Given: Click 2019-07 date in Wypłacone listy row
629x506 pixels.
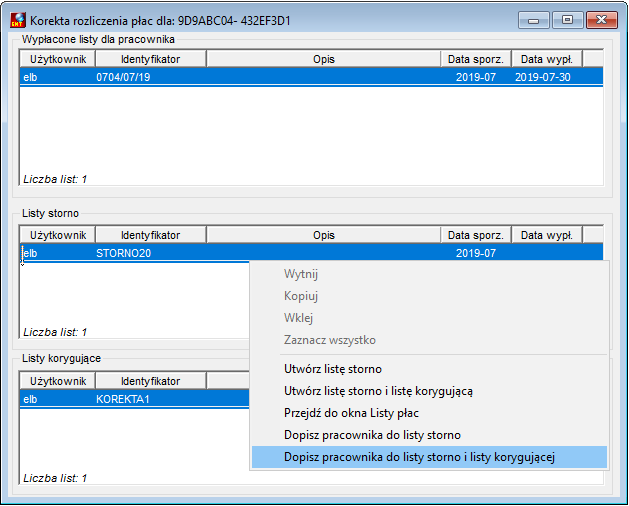Looking at the screenshot, I should coord(476,77).
